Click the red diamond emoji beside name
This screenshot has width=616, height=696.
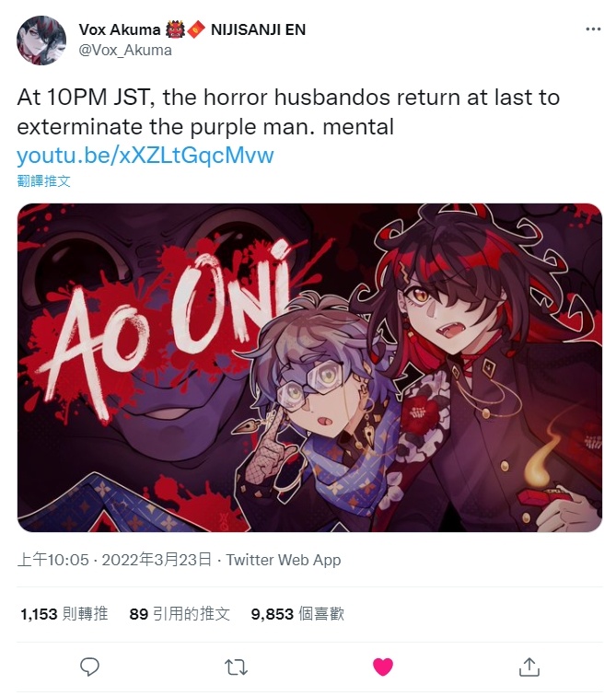click(x=196, y=29)
